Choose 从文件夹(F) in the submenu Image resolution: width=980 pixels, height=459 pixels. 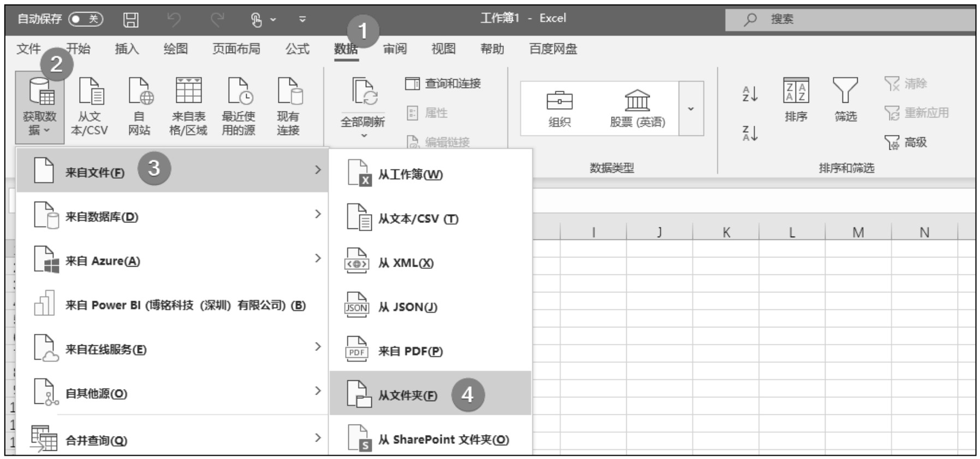pos(431,394)
